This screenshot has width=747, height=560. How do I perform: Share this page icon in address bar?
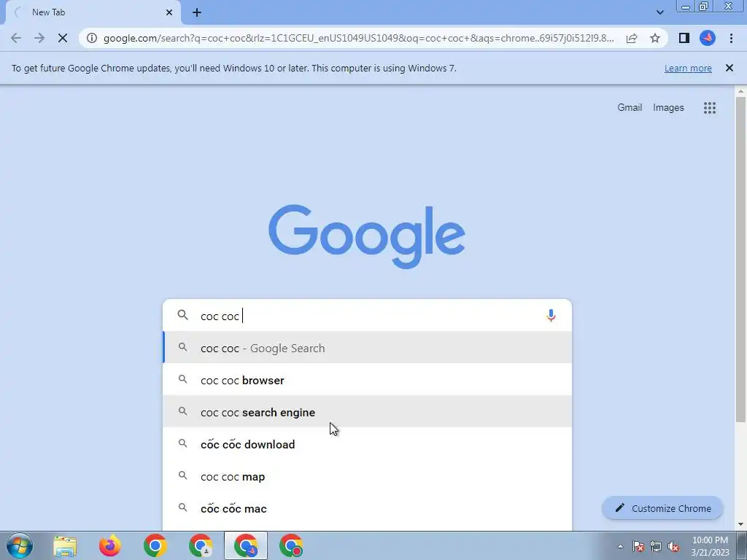pyautogui.click(x=632, y=38)
